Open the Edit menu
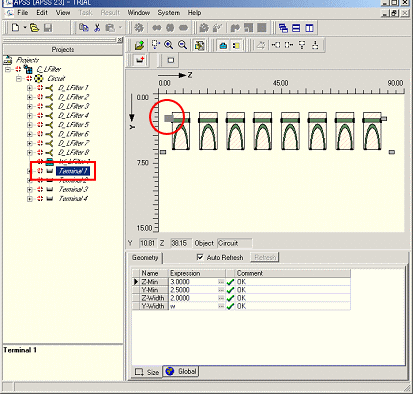 pyautogui.click(x=42, y=13)
